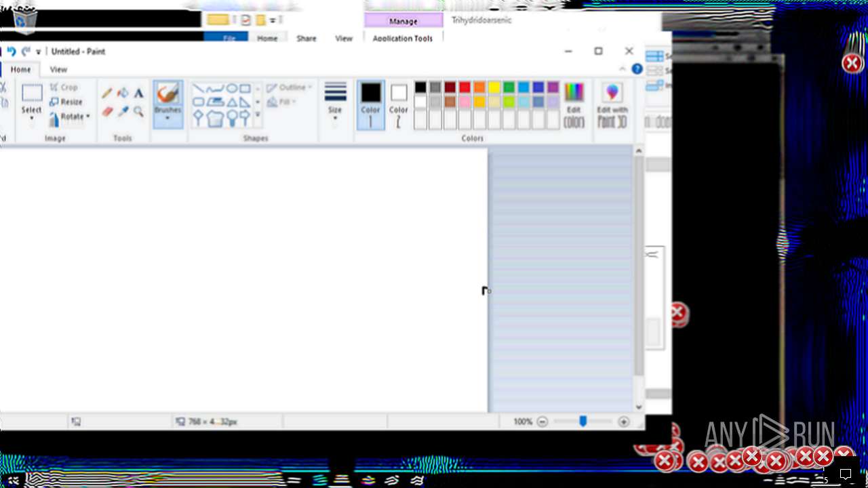This screenshot has height=488, width=868.
Task: Collapse the ribbon with the chevron
Action: coord(622,69)
